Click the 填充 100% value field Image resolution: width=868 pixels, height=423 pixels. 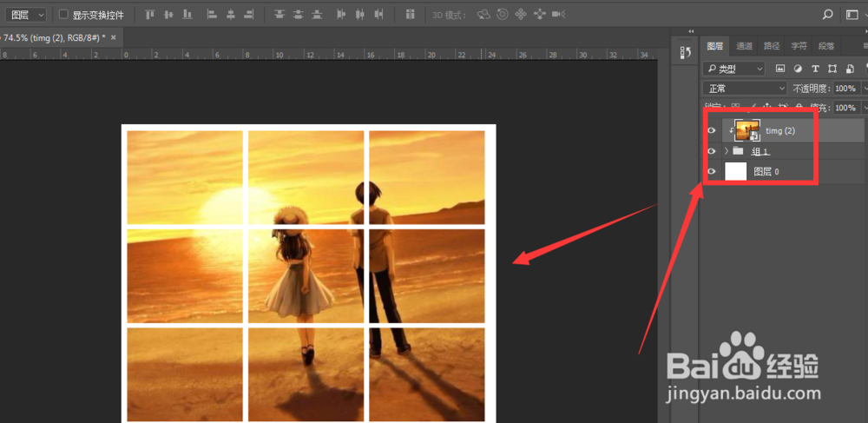[846, 108]
